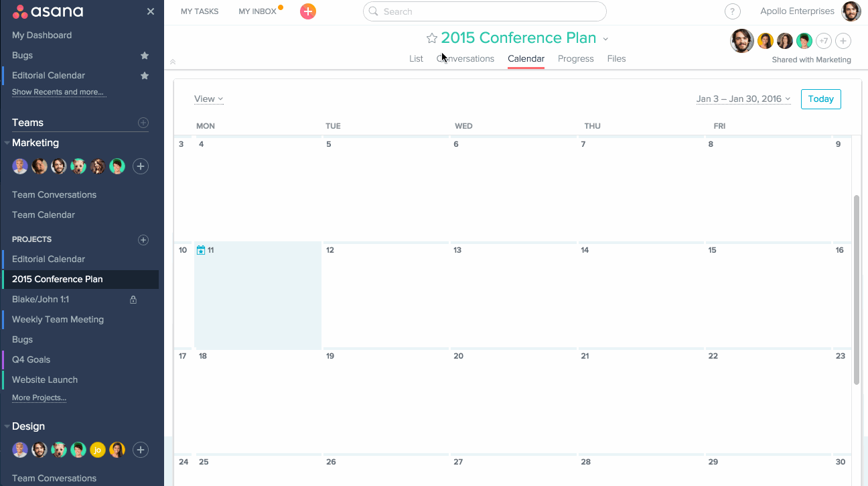
Task: Toggle the Editorial Calendar favorite star
Action: point(144,76)
